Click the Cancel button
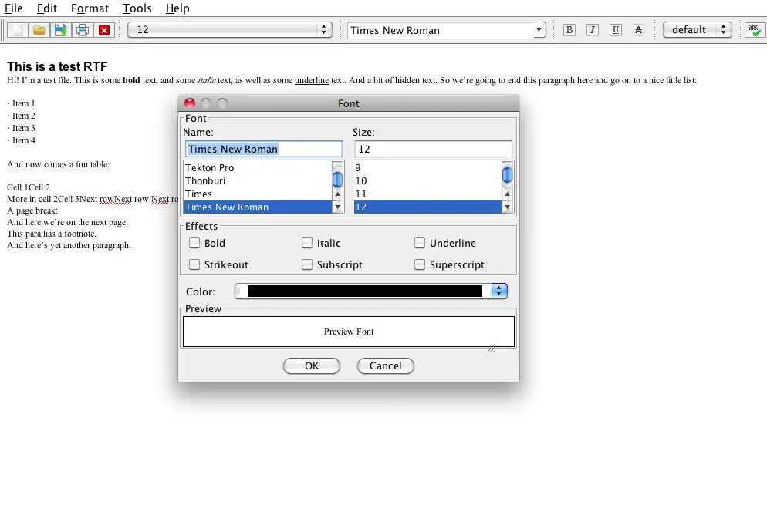This screenshot has height=532, width=767. coord(386,365)
